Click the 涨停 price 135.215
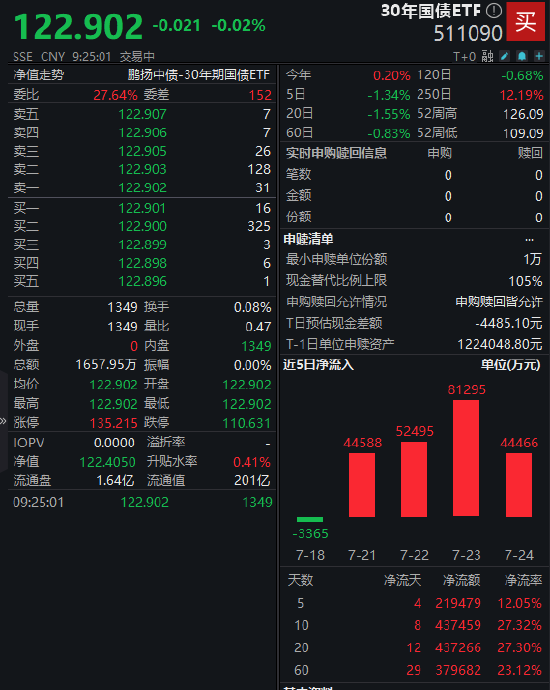Image resolution: width=550 pixels, height=690 pixels. [114, 423]
